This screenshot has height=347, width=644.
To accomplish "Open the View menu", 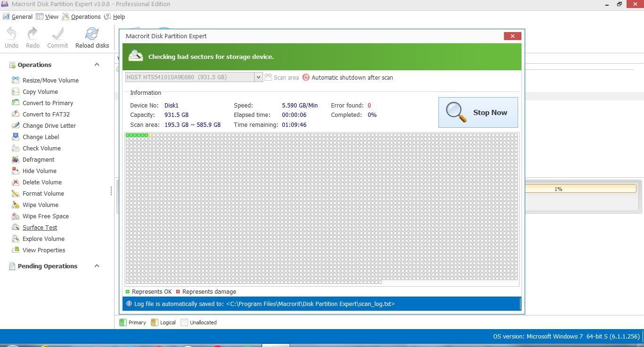I will pyautogui.click(x=51, y=17).
